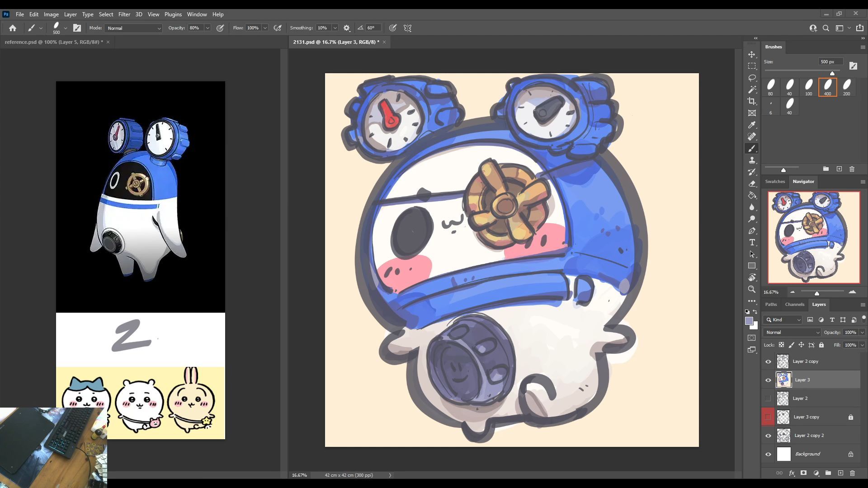Open layer styles fx menu

[x=792, y=473]
